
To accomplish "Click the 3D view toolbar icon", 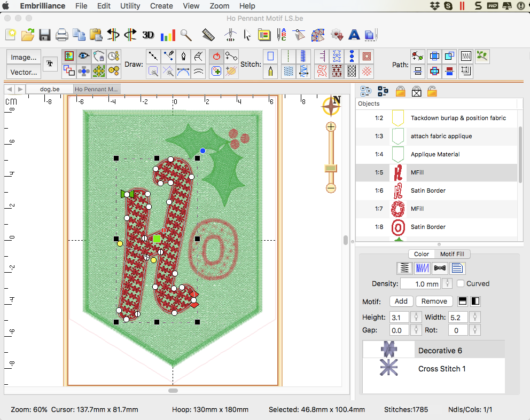I will tap(148, 35).
